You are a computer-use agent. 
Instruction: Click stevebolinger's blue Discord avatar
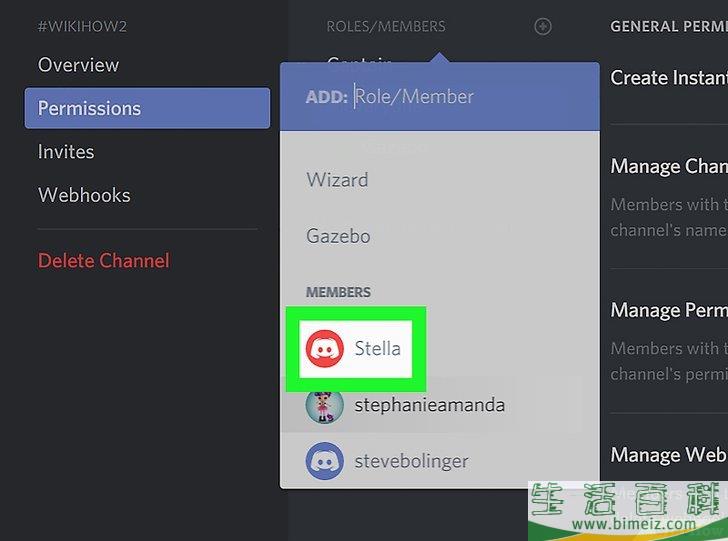tap(324, 462)
